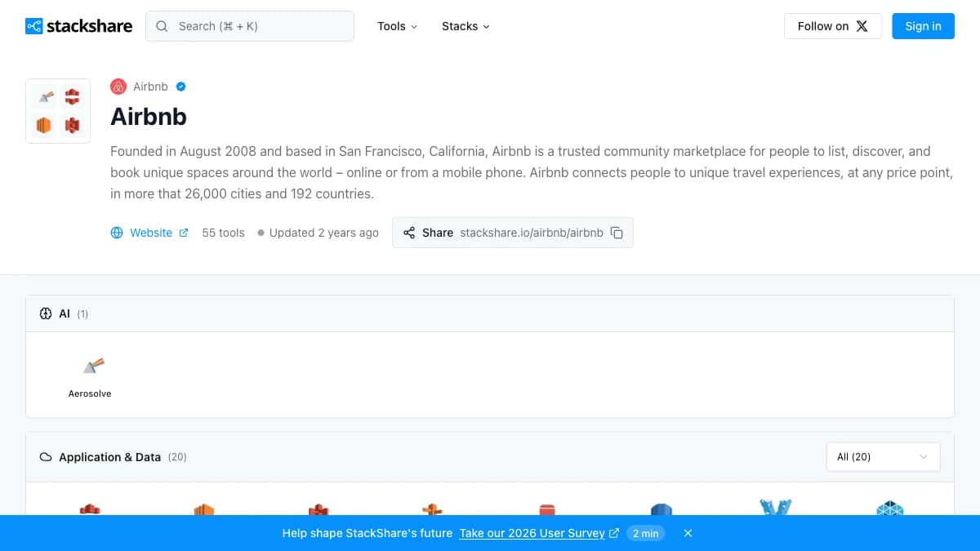
Task: Click the StackShare logo
Action: coord(78,26)
